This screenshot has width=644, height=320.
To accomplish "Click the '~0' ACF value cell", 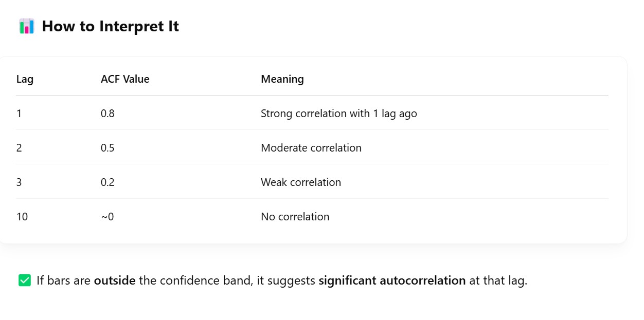I will [x=107, y=217].
